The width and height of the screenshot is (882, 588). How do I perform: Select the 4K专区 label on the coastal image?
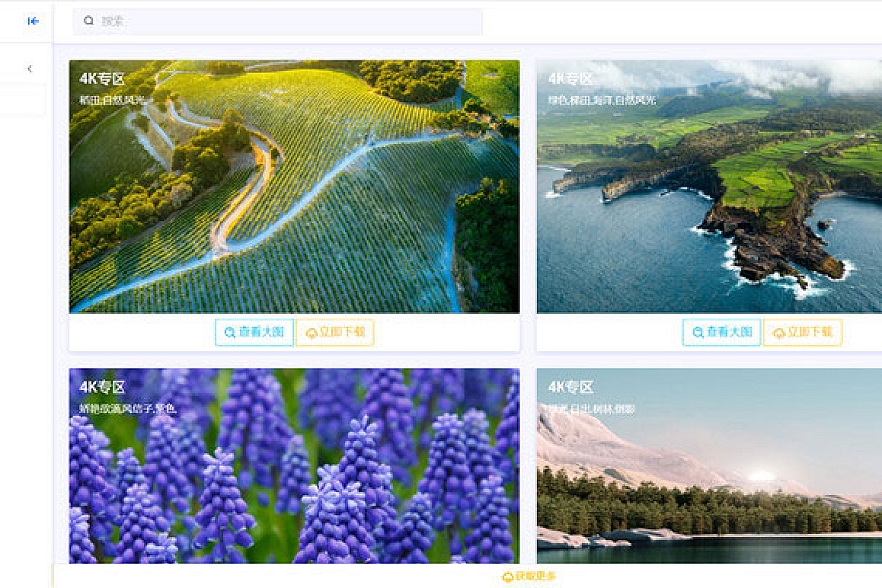pyautogui.click(x=570, y=78)
